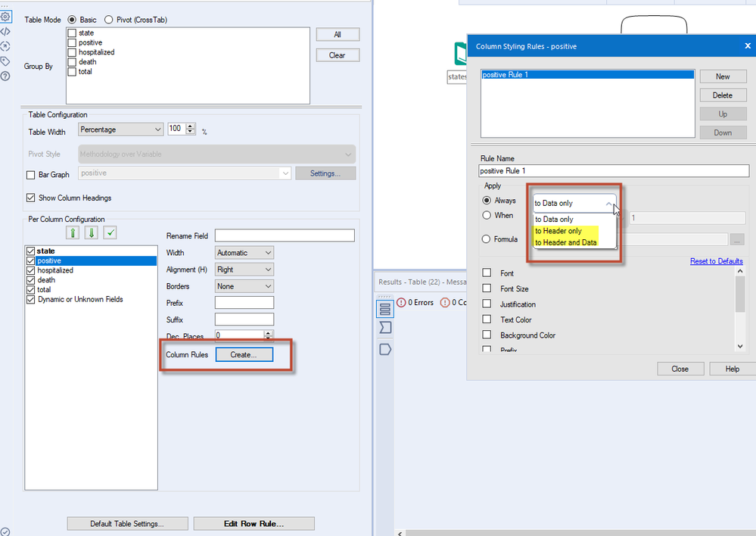Increase table width percent with the spinner up arrow
This screenshot has width=756, height=536.
point(191,126)
